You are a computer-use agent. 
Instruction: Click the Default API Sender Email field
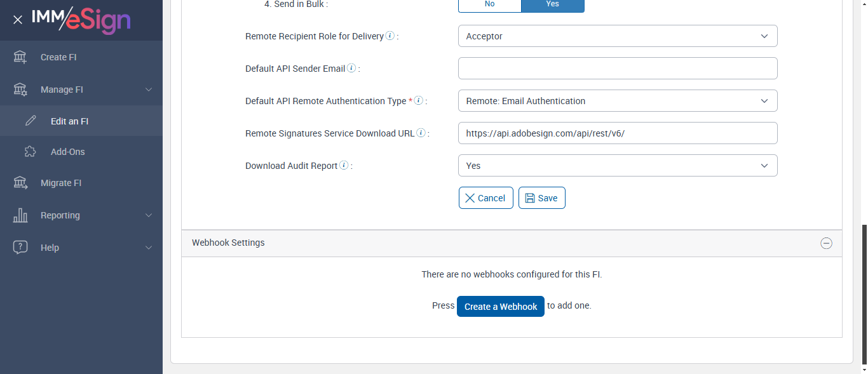tap(617, 69)
